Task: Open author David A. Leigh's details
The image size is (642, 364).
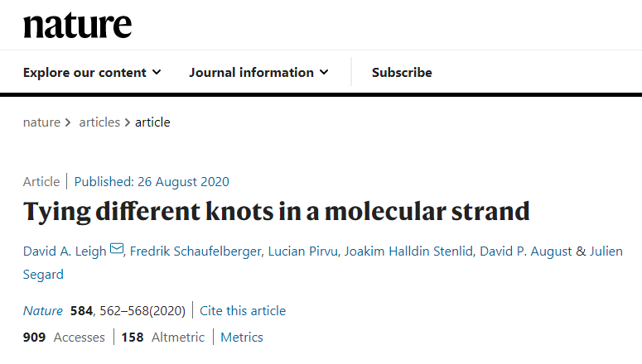Action: (65, 251)
